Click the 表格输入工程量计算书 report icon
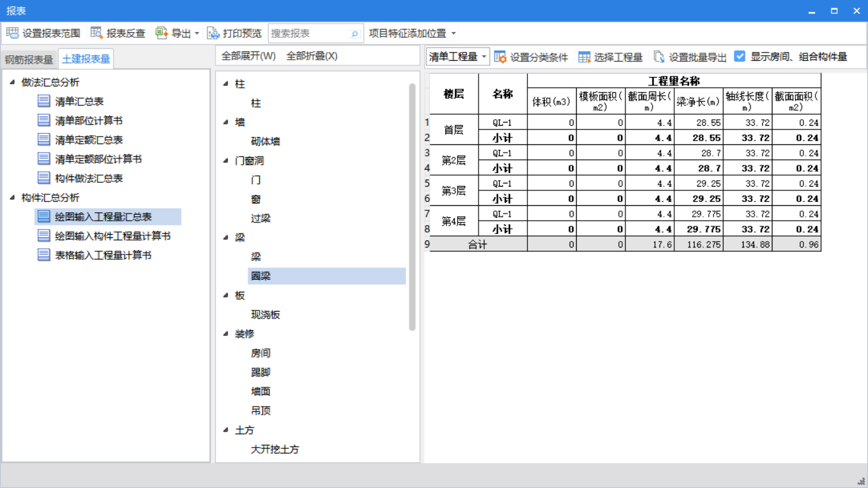Viewport: 868px width, 488px height. pos(44,255)
